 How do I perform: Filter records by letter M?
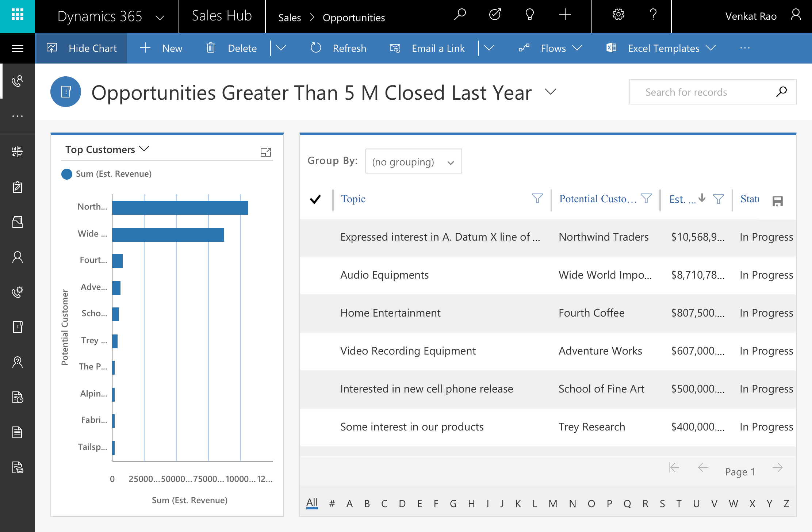[x=552, y=504]
